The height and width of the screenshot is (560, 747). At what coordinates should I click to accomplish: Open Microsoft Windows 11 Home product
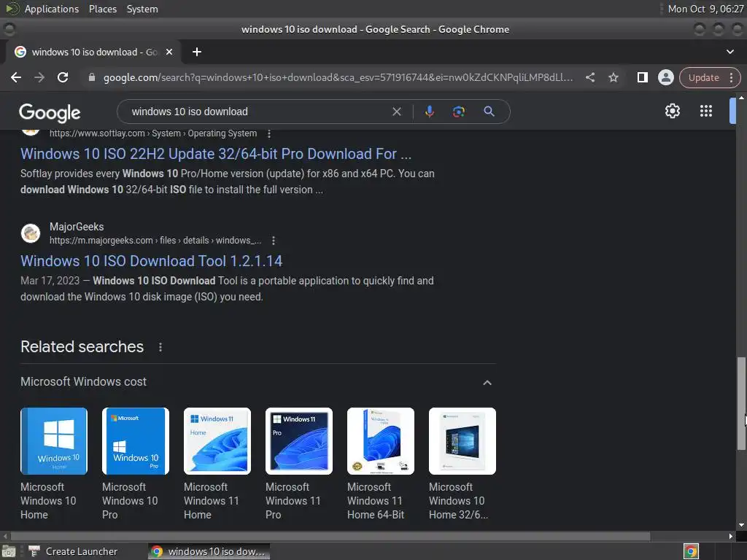coord(217,464)
